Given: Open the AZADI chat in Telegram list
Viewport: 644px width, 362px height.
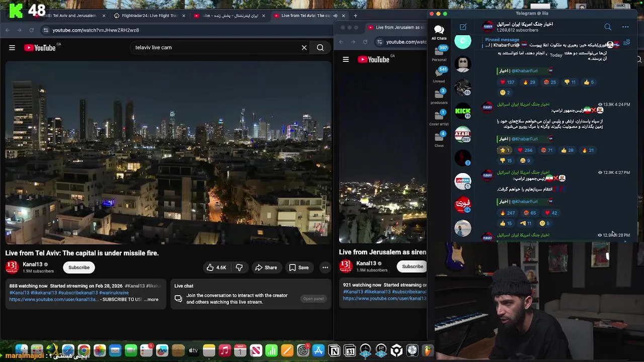Looking at the screenshot, I should click(463, 135).
